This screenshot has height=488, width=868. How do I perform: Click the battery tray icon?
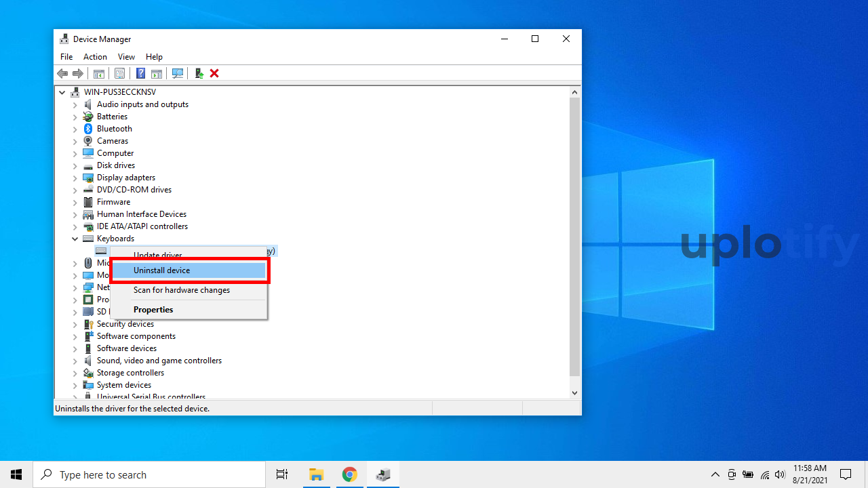click(748, 474)
